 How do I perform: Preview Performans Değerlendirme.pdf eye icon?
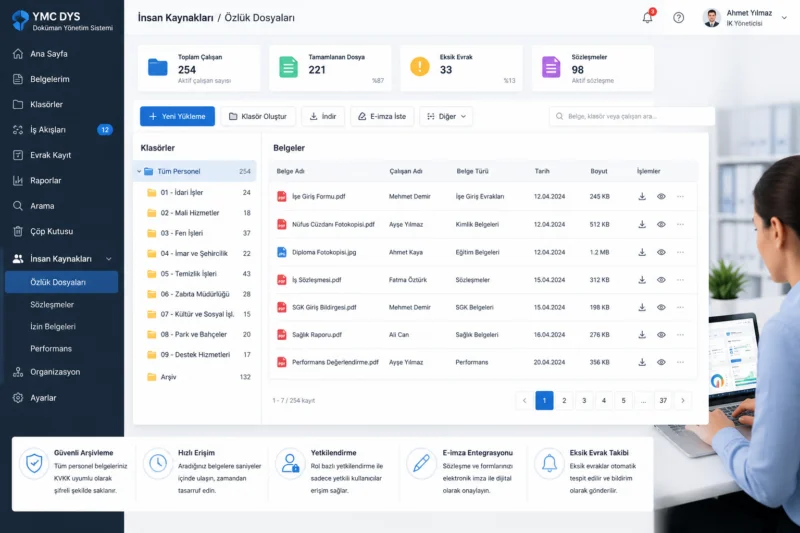pos(661,362)
